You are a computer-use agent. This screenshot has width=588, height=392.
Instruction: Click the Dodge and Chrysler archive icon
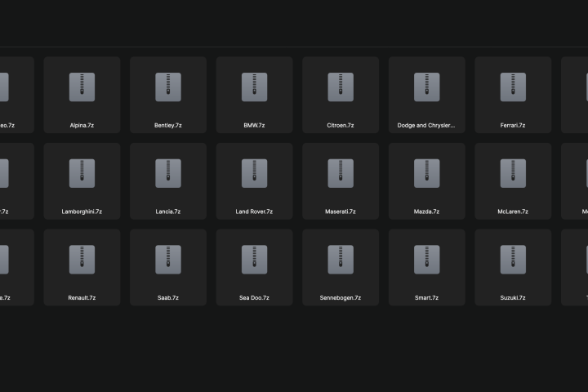[x=427, y=87]
